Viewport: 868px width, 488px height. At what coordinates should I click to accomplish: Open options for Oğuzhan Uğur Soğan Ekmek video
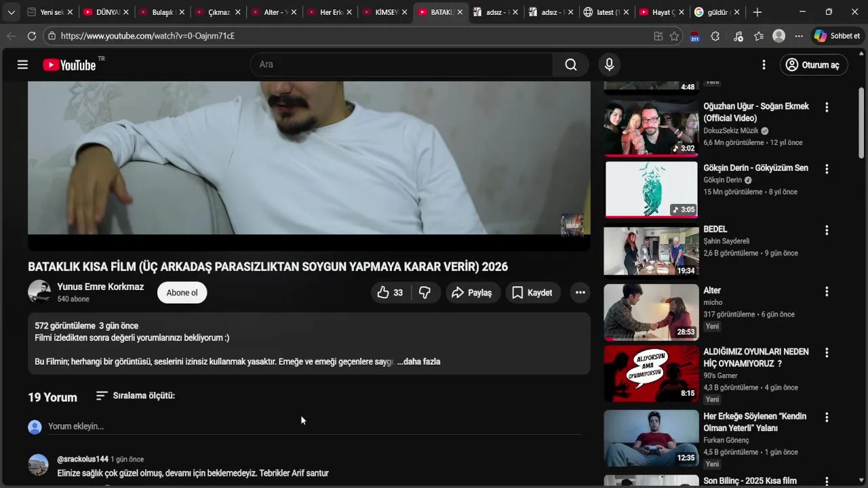[826, 107]
